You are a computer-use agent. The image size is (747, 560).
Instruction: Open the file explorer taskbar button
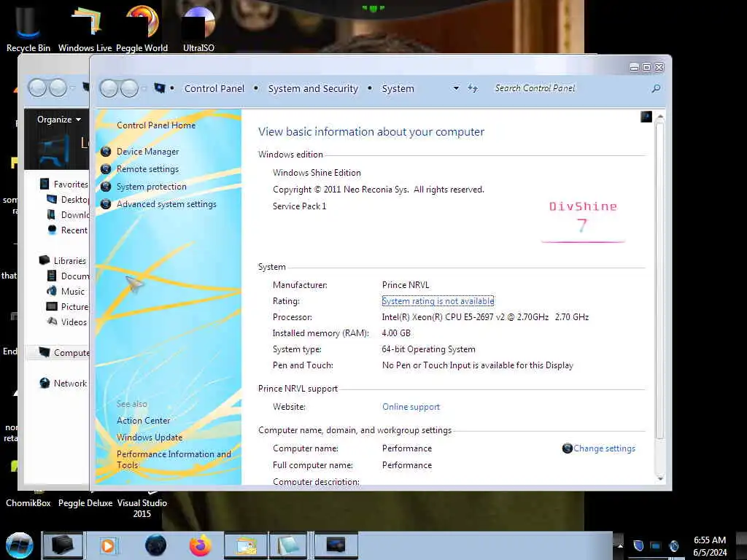245,545
